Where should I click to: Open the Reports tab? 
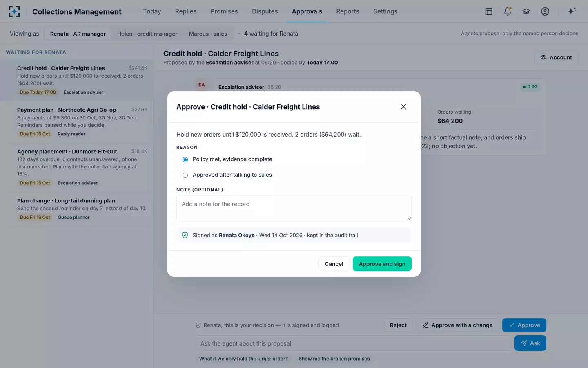pos(347,11)
